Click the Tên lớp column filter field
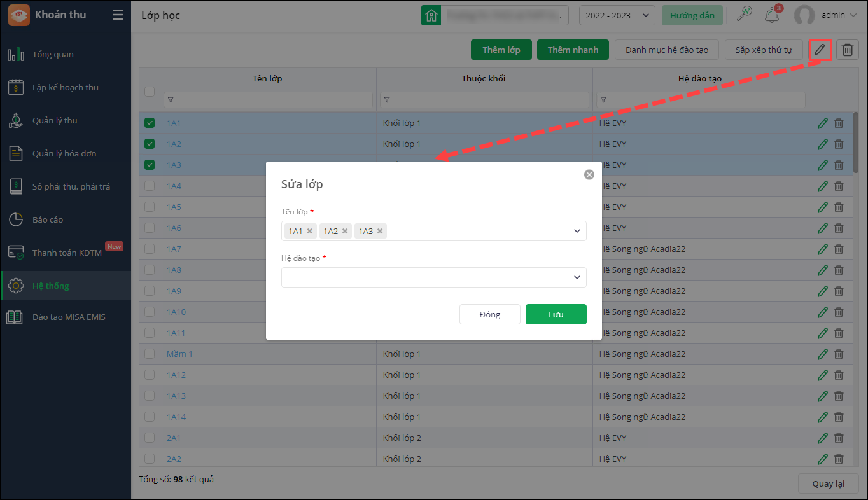The width and height of the screenshot is (868, 500). pos(268,100)
